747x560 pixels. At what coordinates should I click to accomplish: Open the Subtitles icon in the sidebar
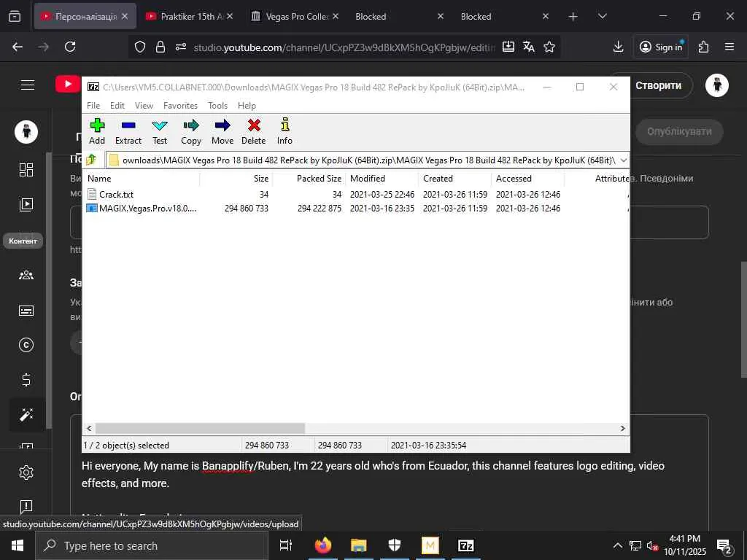[26, 311]
